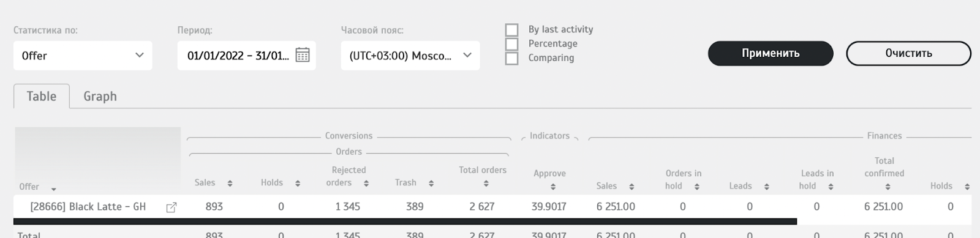Click the Очистить button
This screenshot has width=980, height=238.
tap(908, 53)
